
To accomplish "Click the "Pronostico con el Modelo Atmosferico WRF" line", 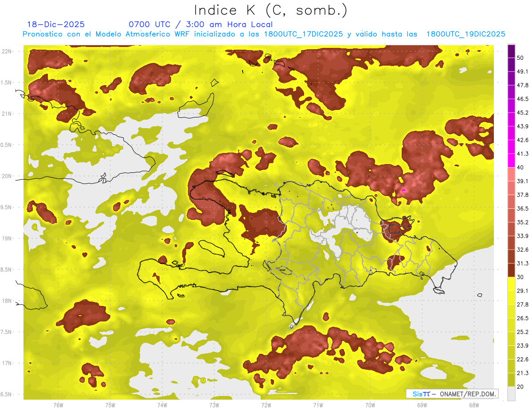I will click(x=264, y=34).
